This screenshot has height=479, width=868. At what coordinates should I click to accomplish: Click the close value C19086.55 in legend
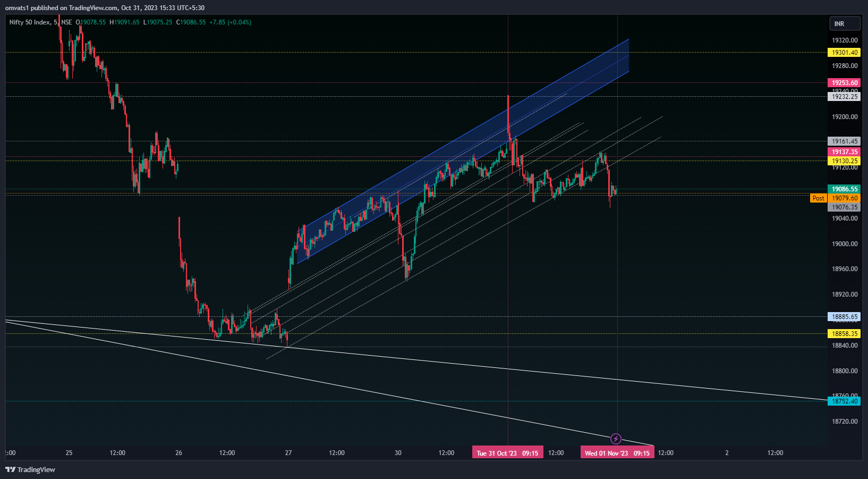(191, 22)
